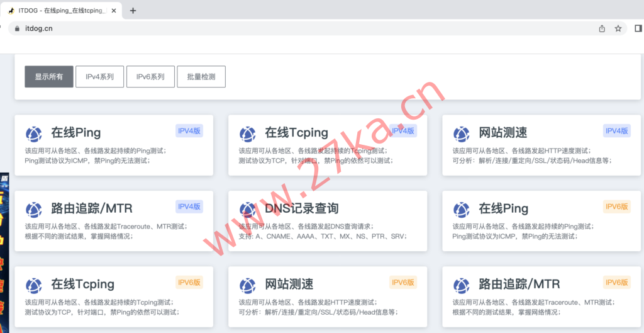Click text '该应用可从各地区、各线路发起DNS查询请求'
The height and width of the screenshot is (333, 644).
pyautogui.click(x=306, y=226)
